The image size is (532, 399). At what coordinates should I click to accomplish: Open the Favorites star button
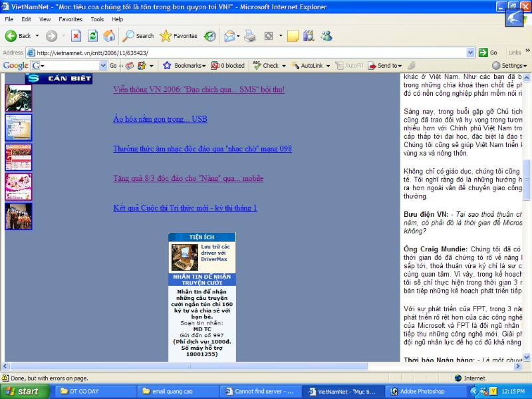tap(178, 36)
